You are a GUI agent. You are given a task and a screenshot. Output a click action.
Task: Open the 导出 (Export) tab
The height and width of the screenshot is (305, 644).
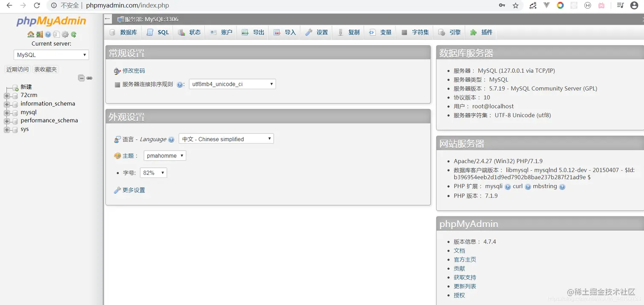pos(253,32)
